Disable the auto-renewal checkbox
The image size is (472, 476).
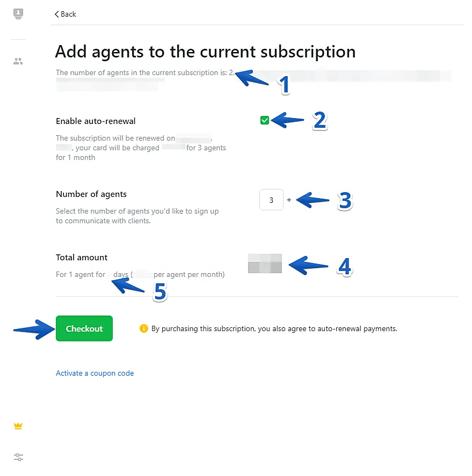tap(264, 121)
